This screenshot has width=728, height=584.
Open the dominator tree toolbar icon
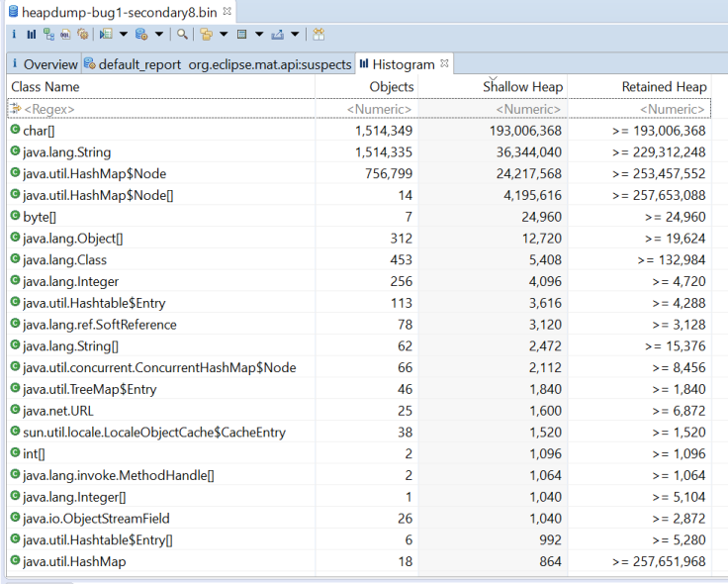(48, 34)
